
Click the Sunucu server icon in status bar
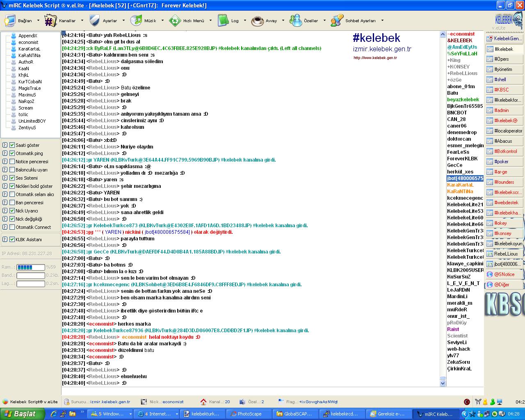[66, 402]
